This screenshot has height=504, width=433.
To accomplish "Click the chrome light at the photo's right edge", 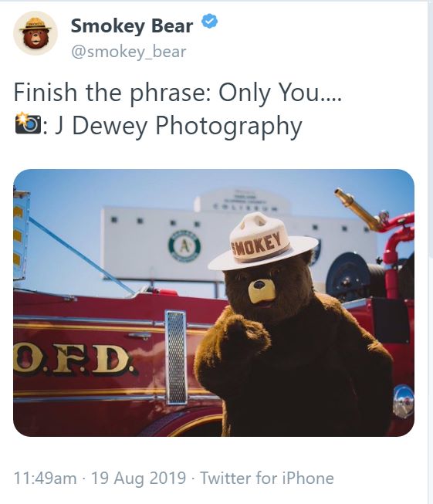I will [x=404, y=401].
